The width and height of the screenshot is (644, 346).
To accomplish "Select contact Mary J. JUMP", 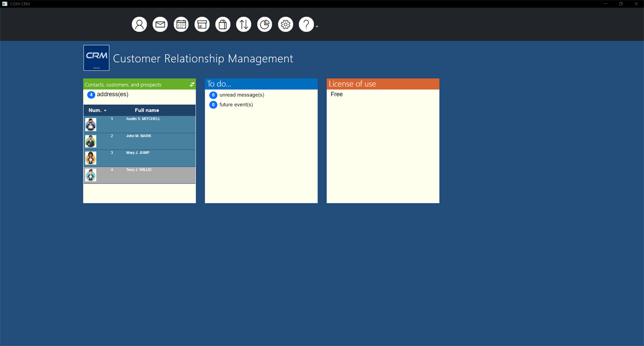I will pyautogui.click(x=138, y=158).
